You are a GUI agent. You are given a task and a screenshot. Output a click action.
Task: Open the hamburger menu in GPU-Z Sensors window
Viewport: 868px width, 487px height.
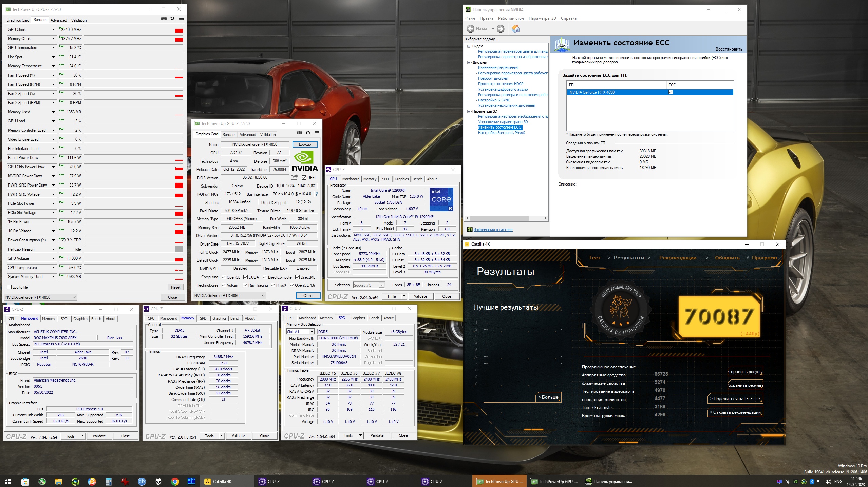pos(182,18)
